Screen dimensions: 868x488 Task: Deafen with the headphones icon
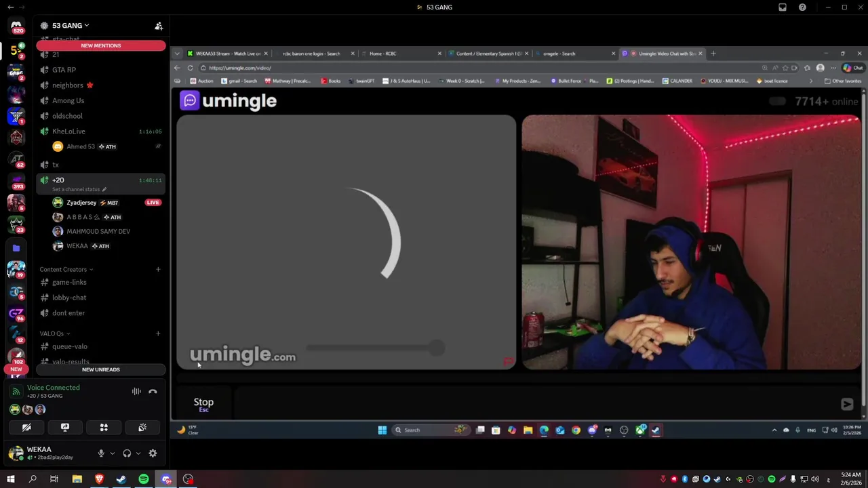(127, 453)
